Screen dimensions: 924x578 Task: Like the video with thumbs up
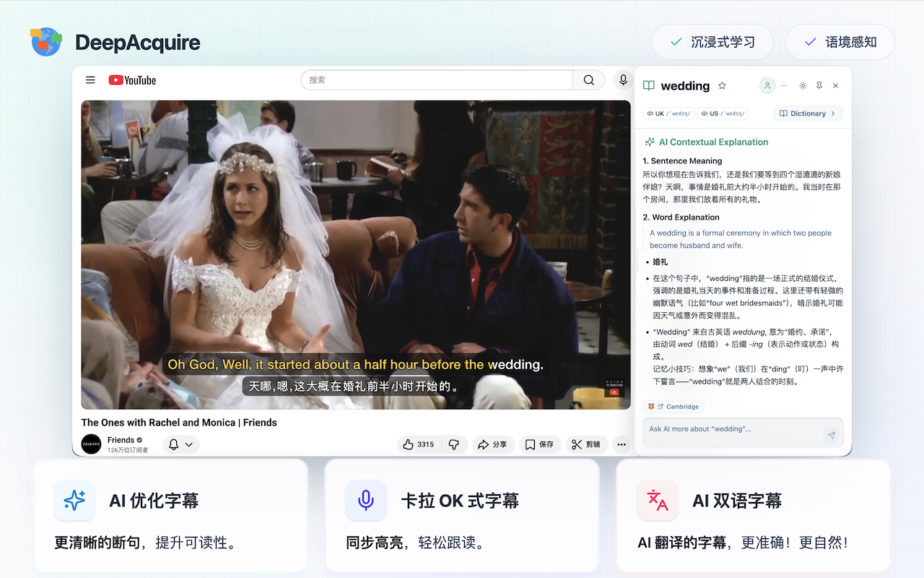(419, 444)
